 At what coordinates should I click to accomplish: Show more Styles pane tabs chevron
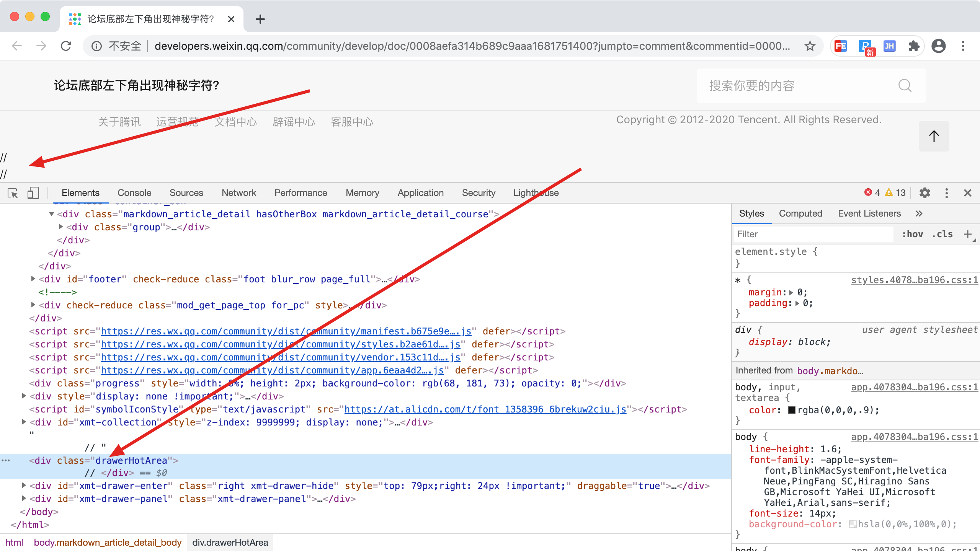(x=919, y=214)
